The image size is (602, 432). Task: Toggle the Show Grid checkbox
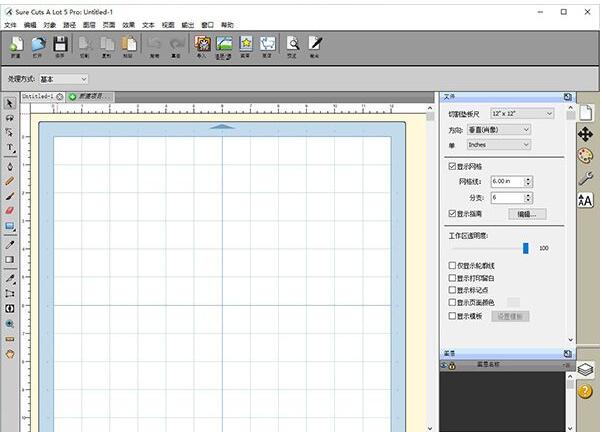[x=452, y=166]
